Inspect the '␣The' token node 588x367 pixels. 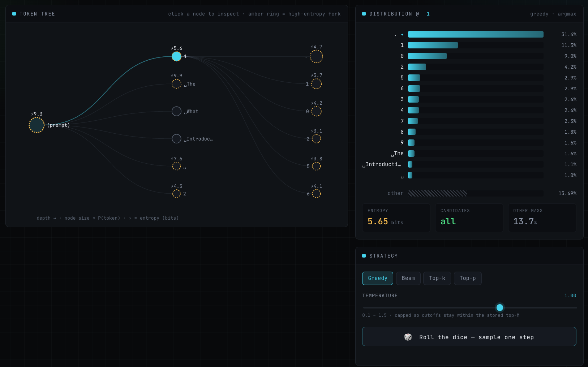[176, 84]
